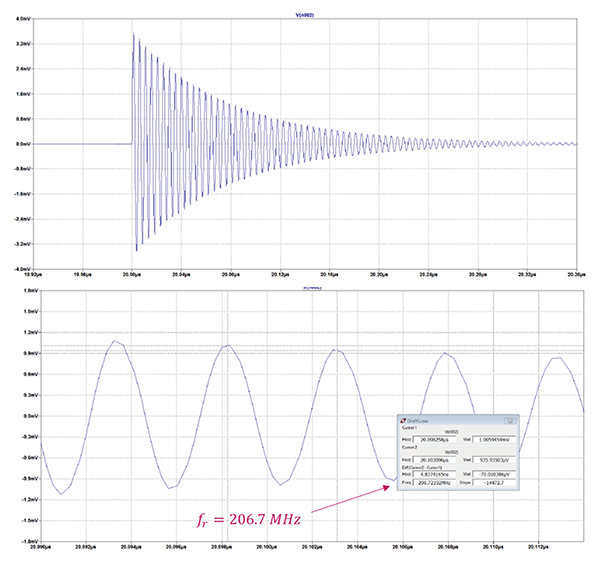
Task: Click the first waveform peak in lower plot
Action: 116,341
